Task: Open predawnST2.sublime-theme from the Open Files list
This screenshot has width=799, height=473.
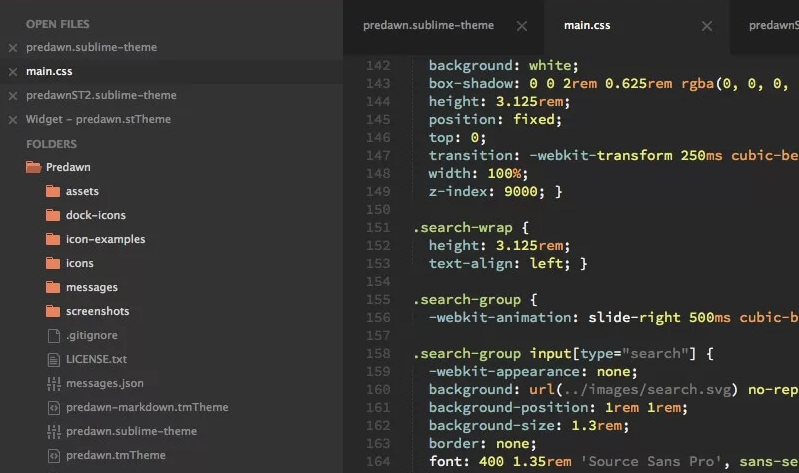Action: (x=101, y=95)
